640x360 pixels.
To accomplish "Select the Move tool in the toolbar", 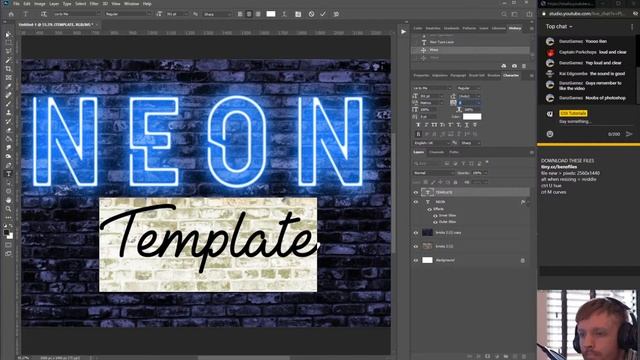I will click(x=8, y=35).
